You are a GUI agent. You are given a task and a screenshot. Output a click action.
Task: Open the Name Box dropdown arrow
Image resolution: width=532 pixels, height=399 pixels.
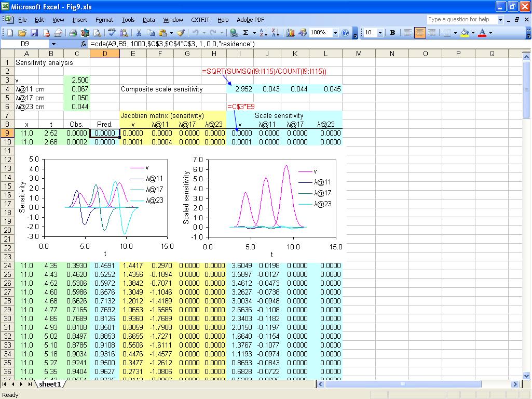(x=53, y=44)
